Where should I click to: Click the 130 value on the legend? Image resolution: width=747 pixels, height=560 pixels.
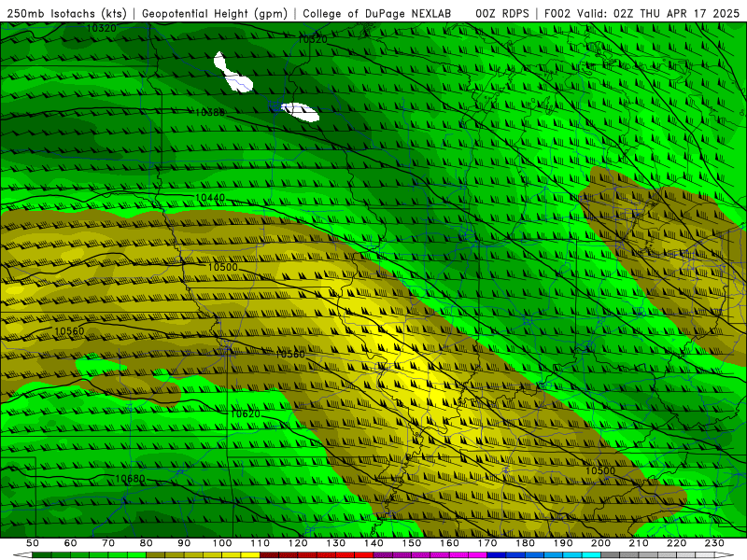pyautogui.click(x=336, y=543)
